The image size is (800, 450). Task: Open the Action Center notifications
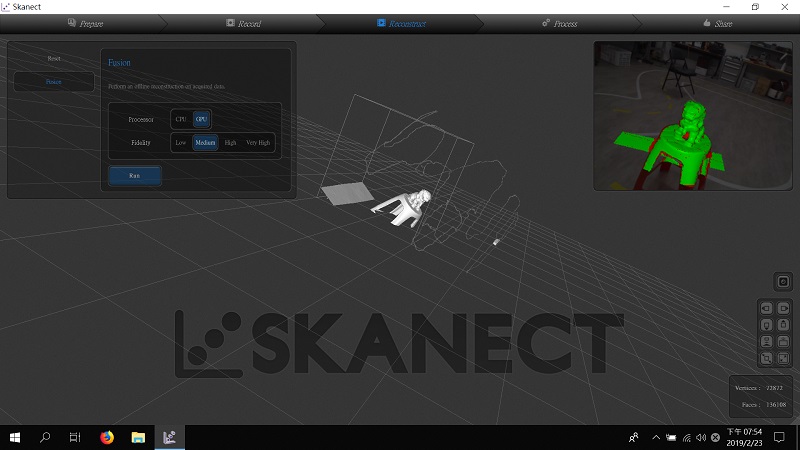(x=779, y=437)
